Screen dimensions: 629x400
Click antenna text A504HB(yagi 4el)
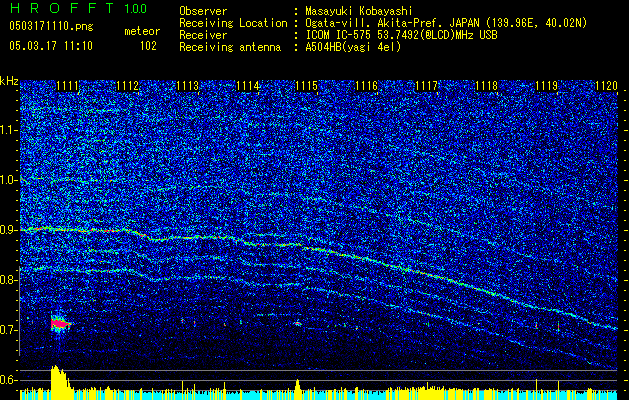353,47
